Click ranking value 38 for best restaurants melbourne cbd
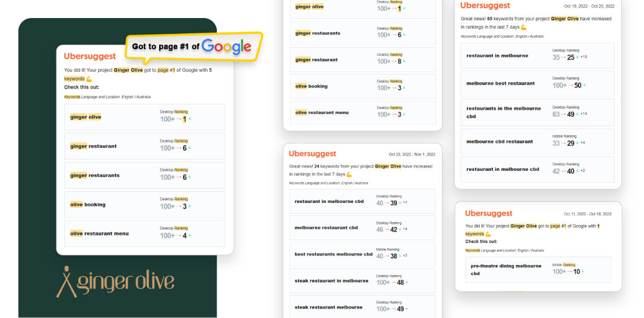Screen dimensions: 644x318 coord(393,256)
